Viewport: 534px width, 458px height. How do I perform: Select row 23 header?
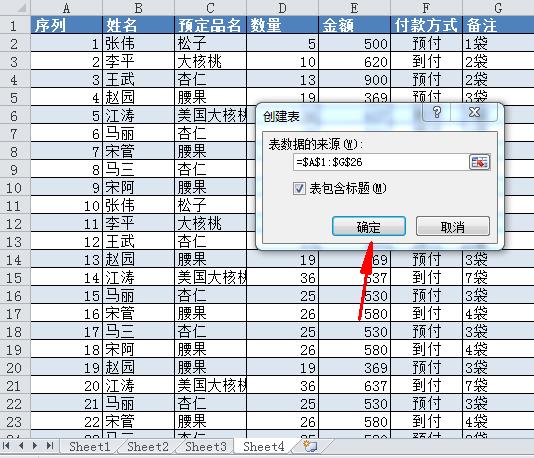[x=15, y=421]
